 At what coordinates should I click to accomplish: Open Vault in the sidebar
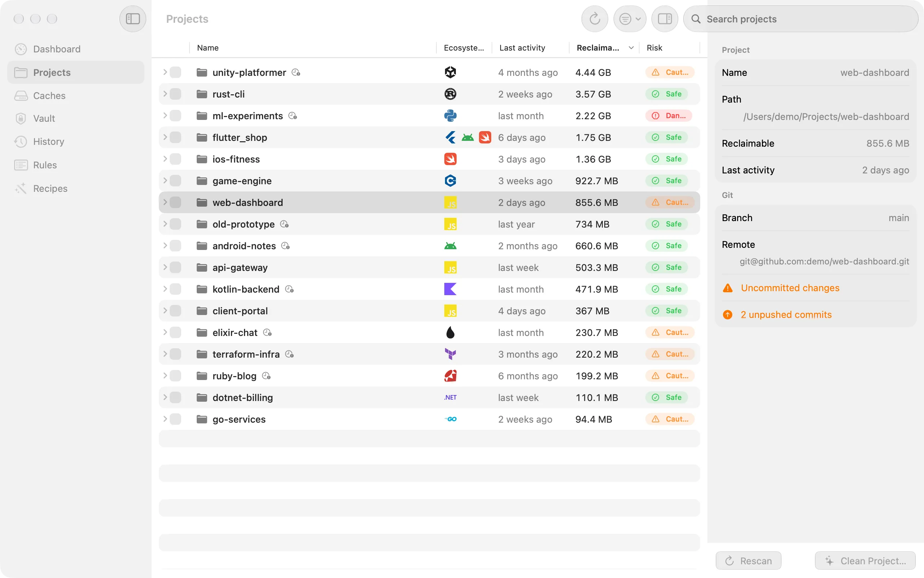pos(75,118)
